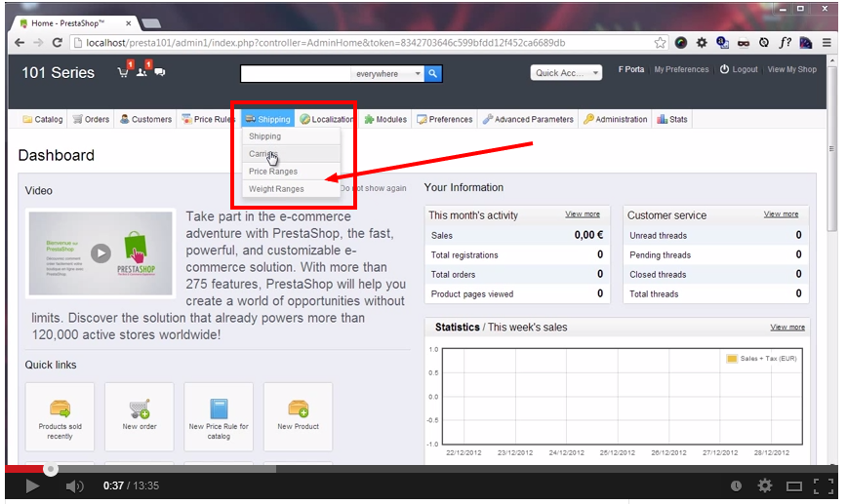Select Price Ranges in the submenu
This screenshot has width=847, height=504.
coord(291,171)
